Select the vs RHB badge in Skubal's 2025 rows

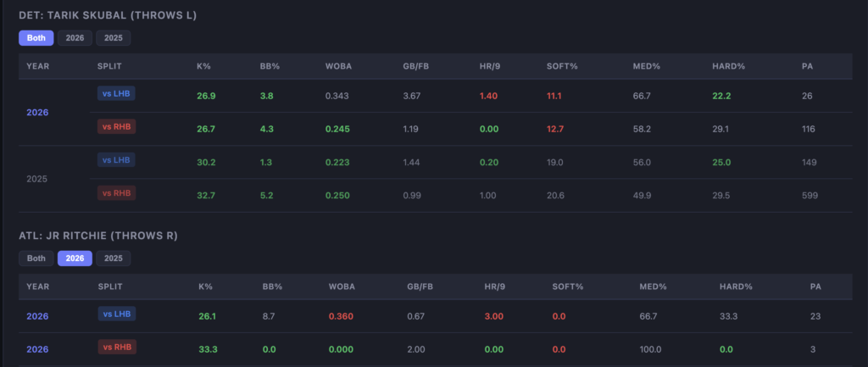pos(116,193)
